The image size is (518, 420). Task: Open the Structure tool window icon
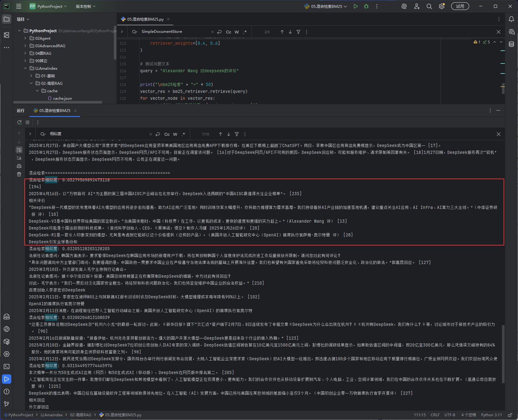7,35
